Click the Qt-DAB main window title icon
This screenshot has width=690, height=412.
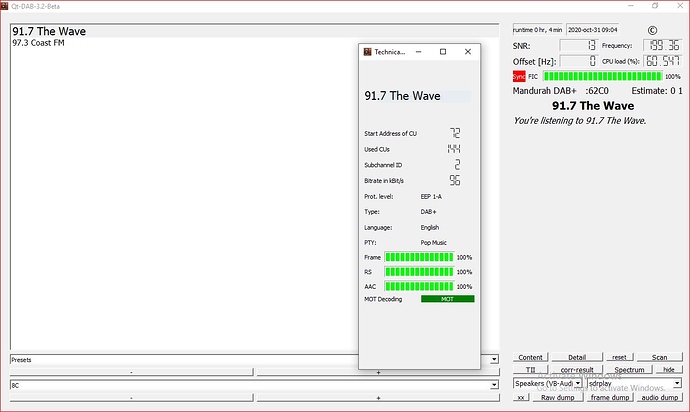[6, 5]
